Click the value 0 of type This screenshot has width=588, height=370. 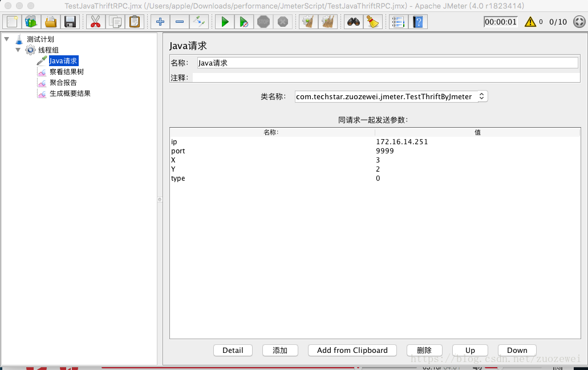pyautogui.click(x=477, y=178)
